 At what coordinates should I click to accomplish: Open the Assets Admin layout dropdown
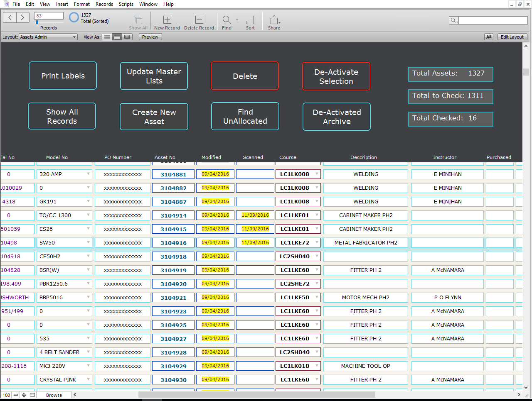tap(48, 37)
